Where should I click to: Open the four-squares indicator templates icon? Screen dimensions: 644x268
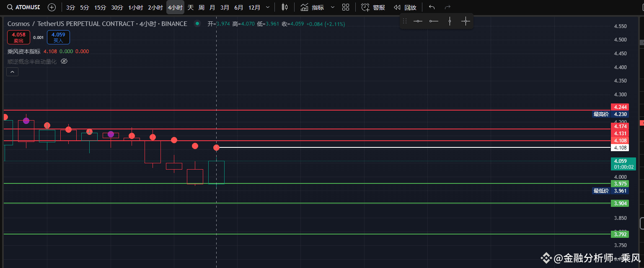[x=346, y=7]
